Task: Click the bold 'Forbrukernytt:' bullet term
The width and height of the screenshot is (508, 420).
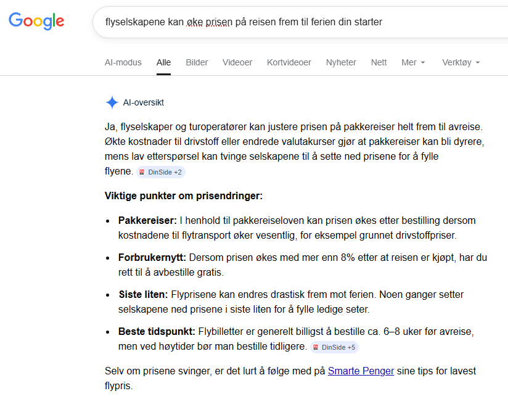Action: [x=152, y=258]
